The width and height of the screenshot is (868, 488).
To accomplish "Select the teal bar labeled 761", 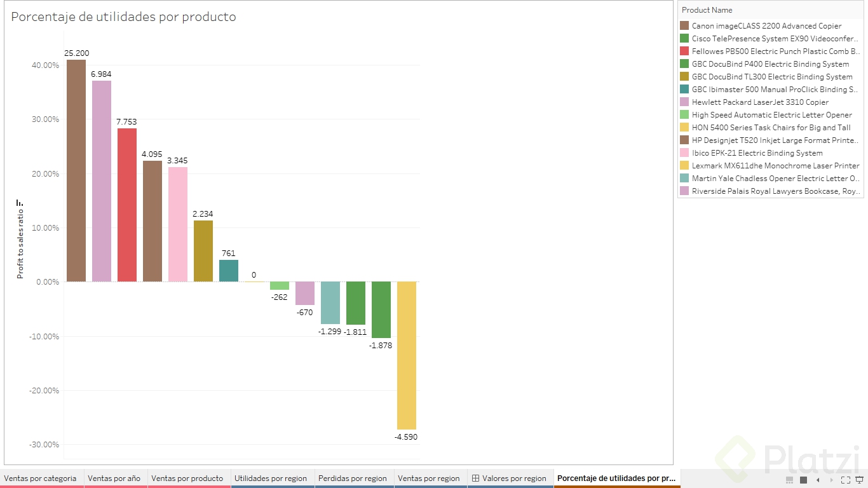I will (229, 271).
